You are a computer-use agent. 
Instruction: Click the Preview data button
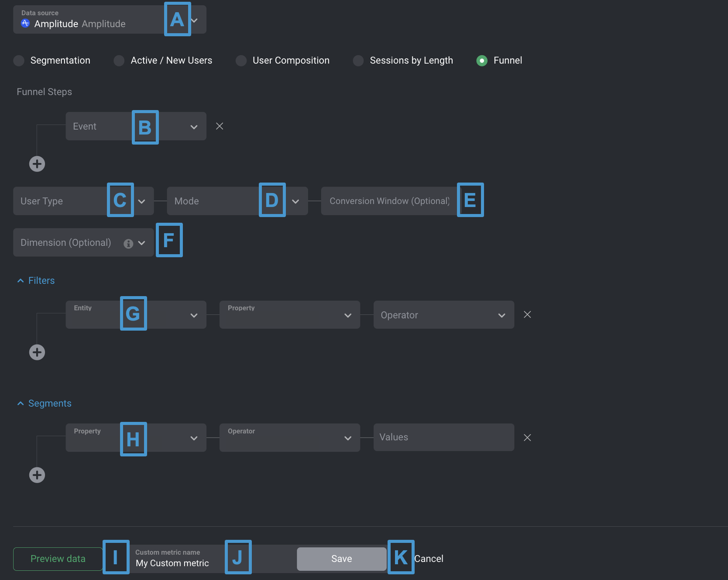57,559
